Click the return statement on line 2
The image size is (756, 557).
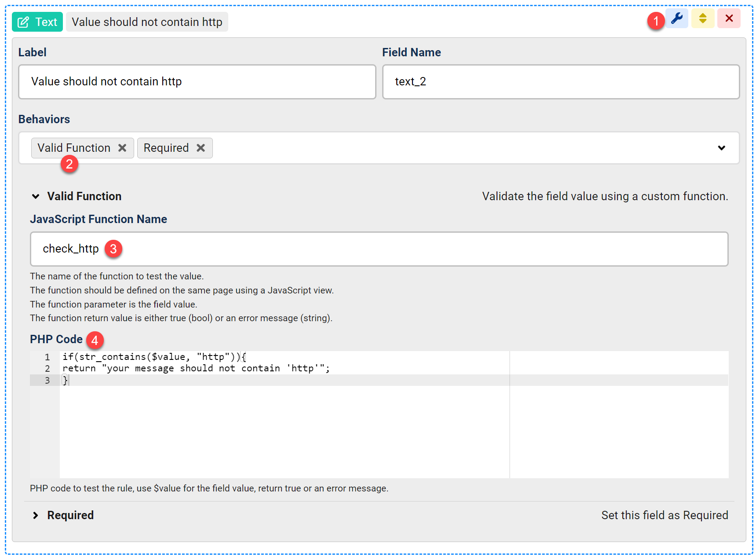[x=196, y=369]
